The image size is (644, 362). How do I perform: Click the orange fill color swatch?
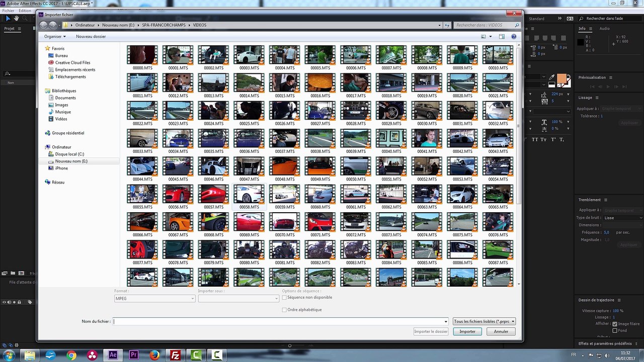click(x=561, y=79)
